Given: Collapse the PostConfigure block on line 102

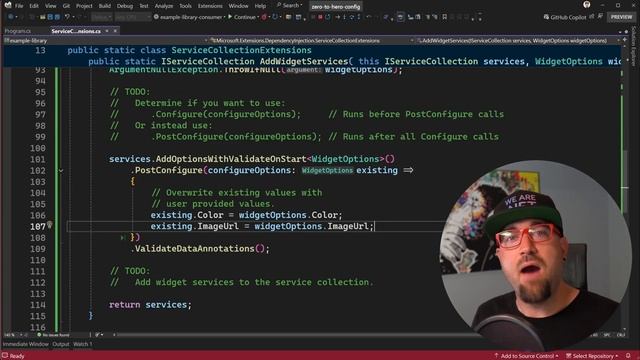Looking at the screenshot, I should (x=61, y=171).
